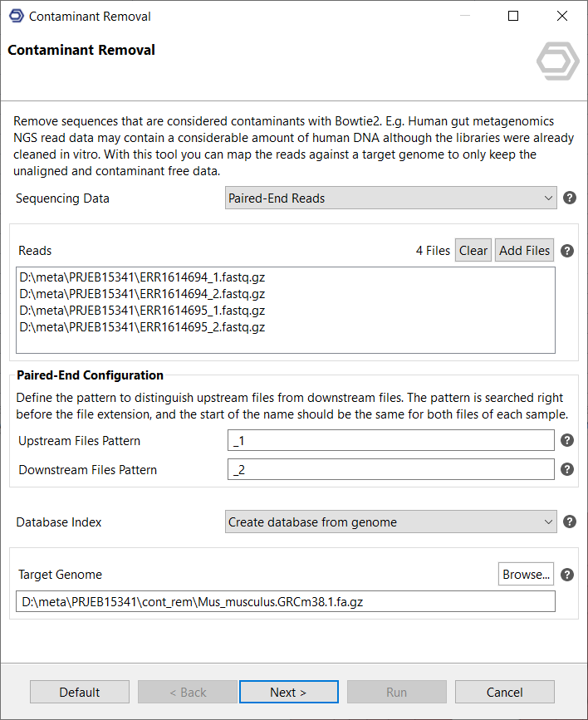Image resolution: width=588 pixels, height=720 pixels.
Task: Browse for a target genome file
Action: click(x=526, y=575)
